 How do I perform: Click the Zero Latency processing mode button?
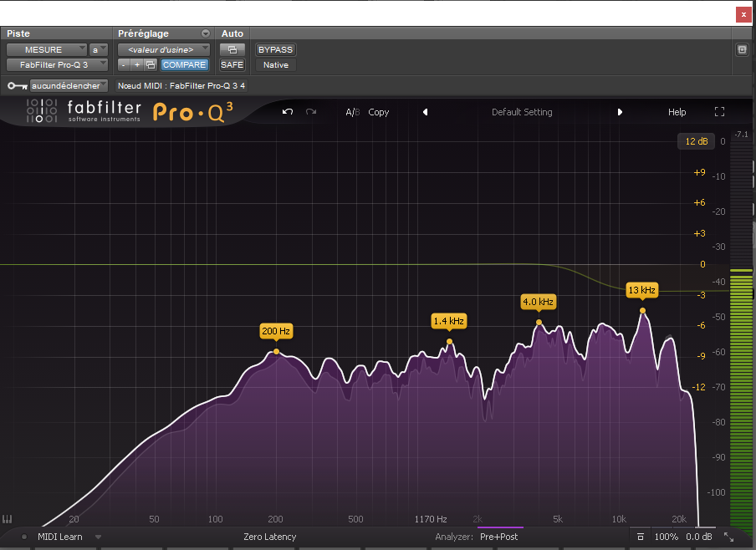click(269, 537)
